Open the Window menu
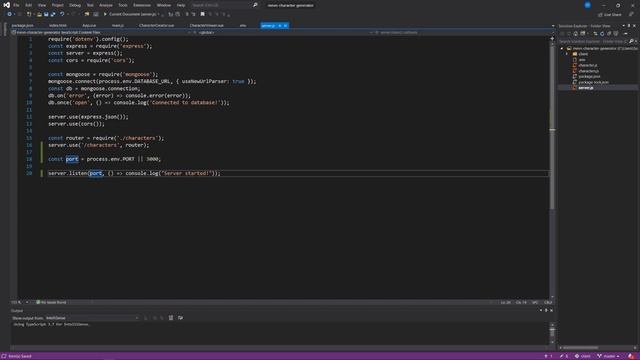 [164, 5]
